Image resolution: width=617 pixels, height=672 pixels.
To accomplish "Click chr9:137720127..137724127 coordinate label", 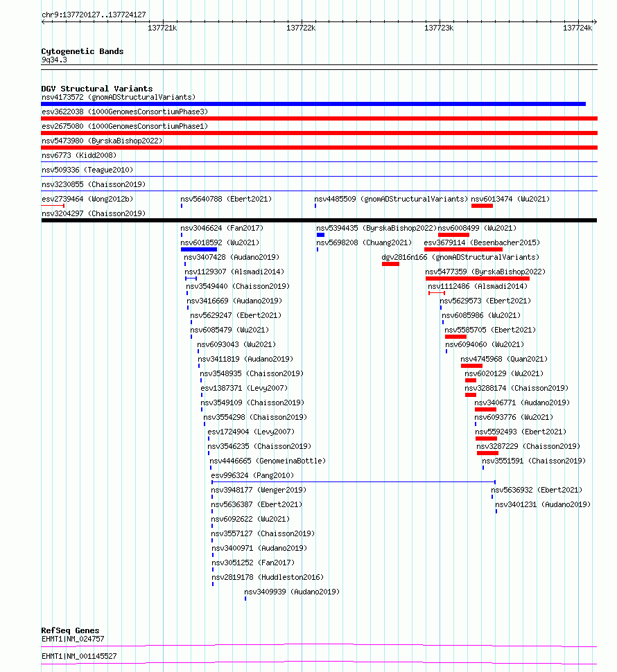I will click(x=94, y=15).
